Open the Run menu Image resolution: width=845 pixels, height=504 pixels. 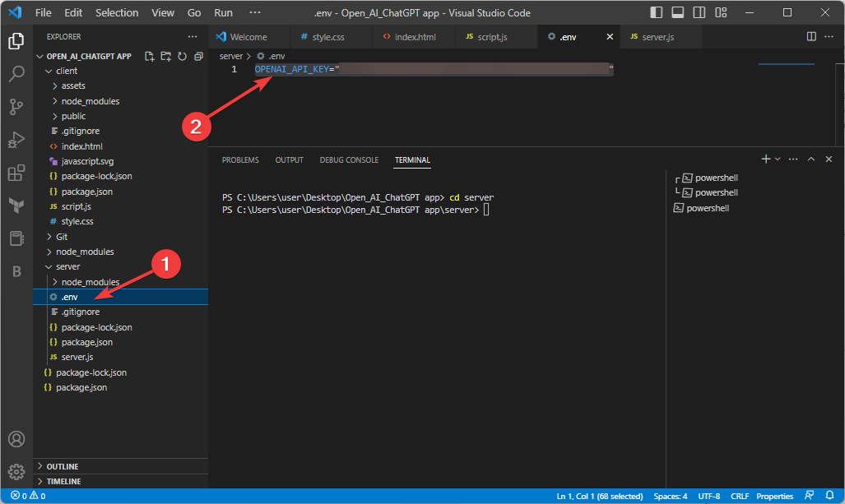[x=223, y=12]
